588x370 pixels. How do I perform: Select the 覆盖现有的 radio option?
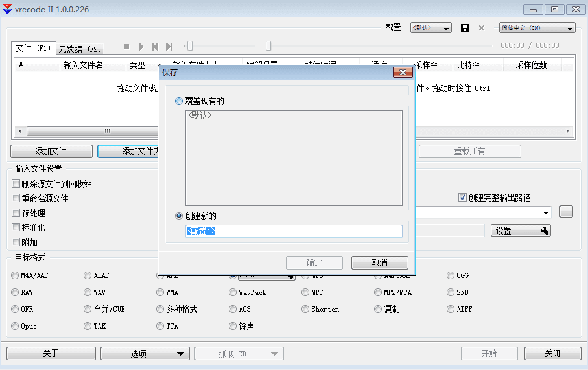pos(179,102)
